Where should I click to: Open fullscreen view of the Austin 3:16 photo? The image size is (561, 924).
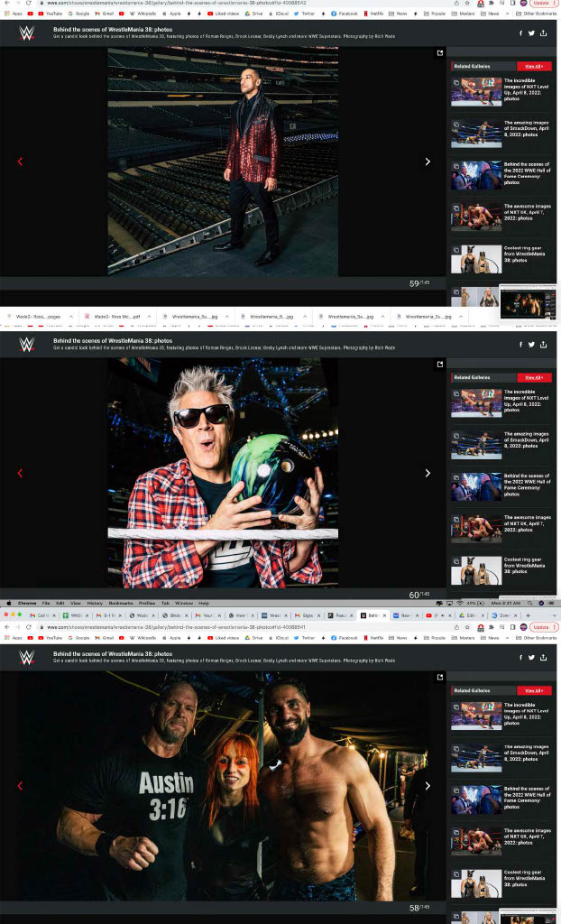pos(439,677)
